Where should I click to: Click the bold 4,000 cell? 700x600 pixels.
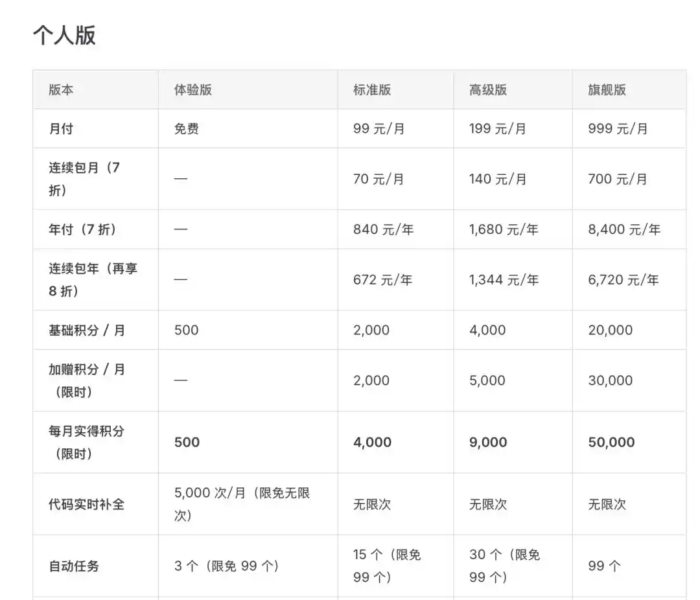(372, 443)
